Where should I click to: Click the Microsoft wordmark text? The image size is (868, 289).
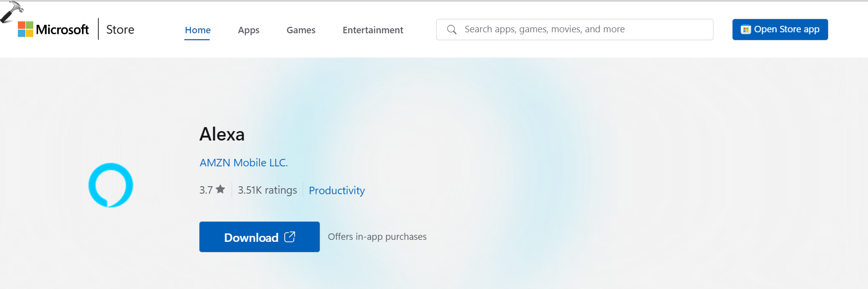pos(63,30)
